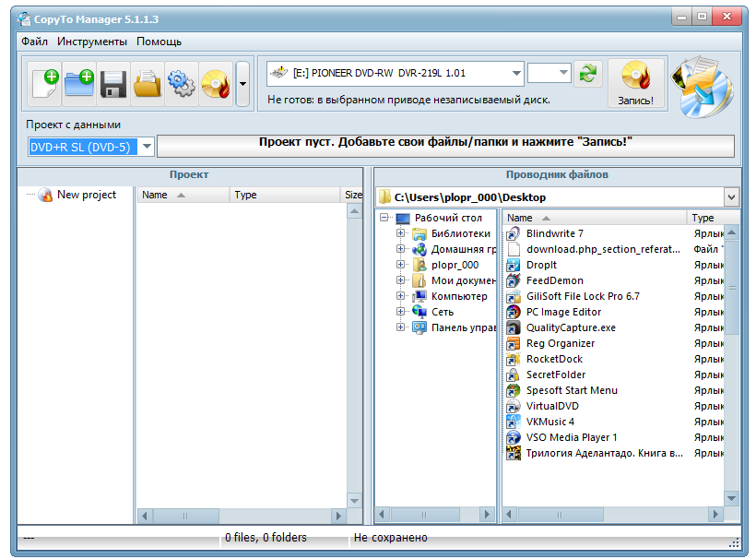Click the floppy disk save icon
The height and width of the screenshot is (559, 756).
tap(113, 83)
